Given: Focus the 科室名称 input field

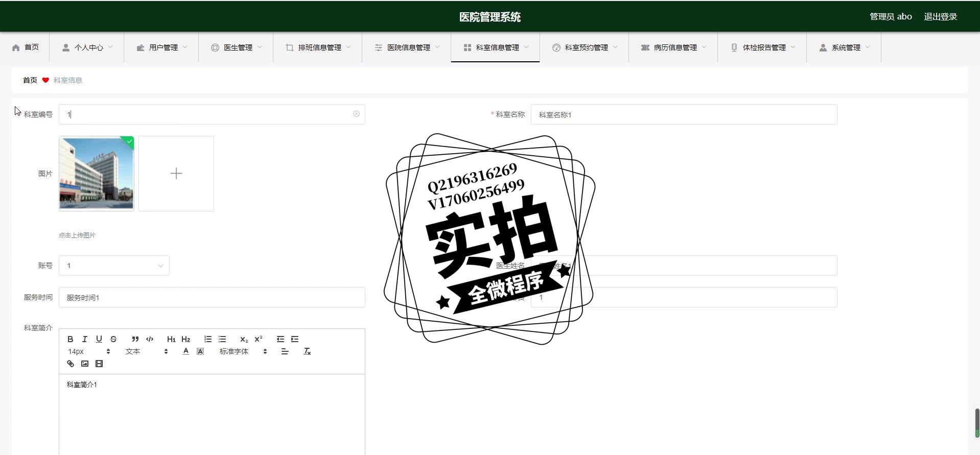Looking at the screenshot, I should click(684, 114).
